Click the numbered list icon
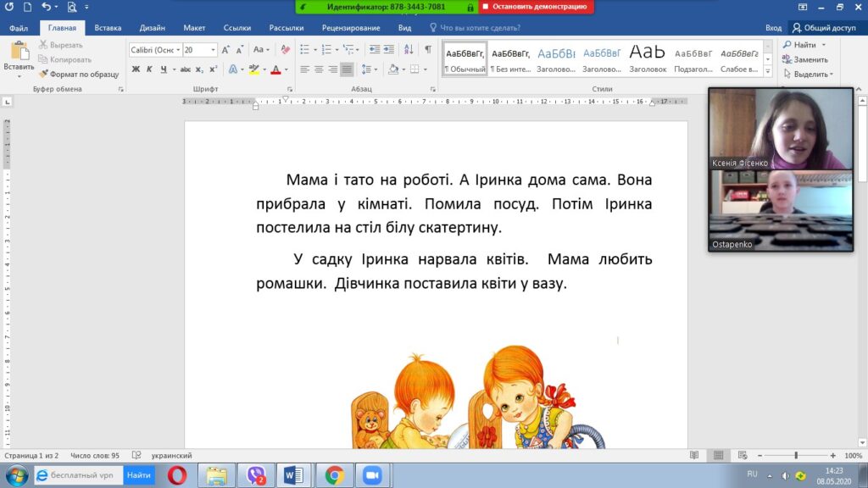This screenshot has width=868, height=488. (326, 50)
